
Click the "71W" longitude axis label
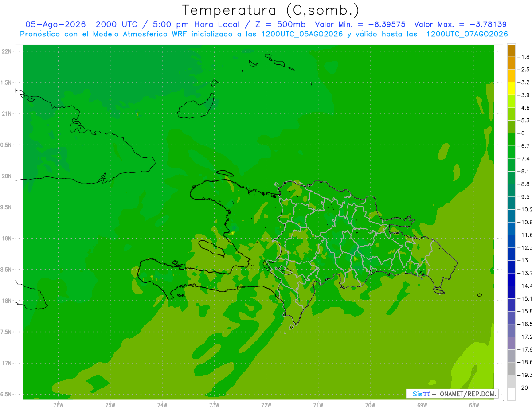coord(318,405)
